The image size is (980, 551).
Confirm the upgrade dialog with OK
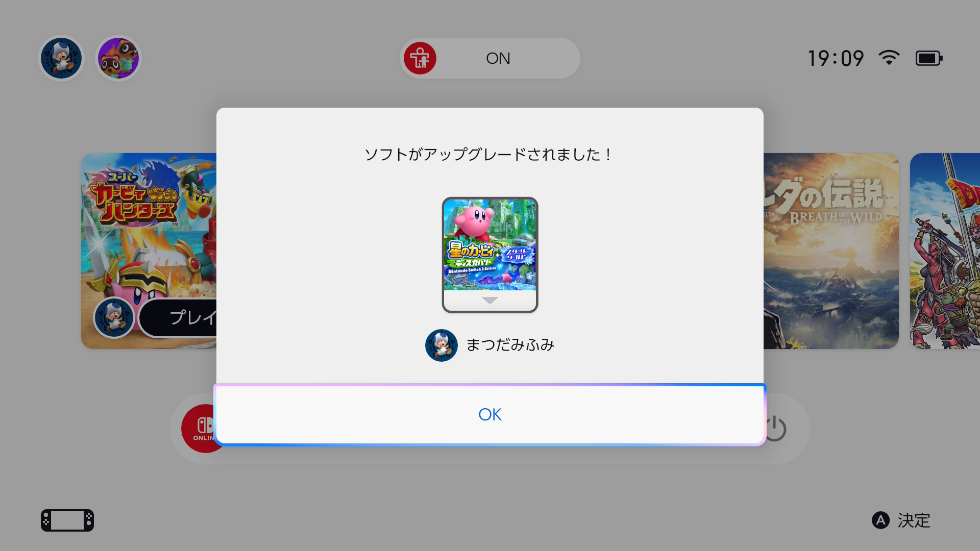(x=490, y=415)
